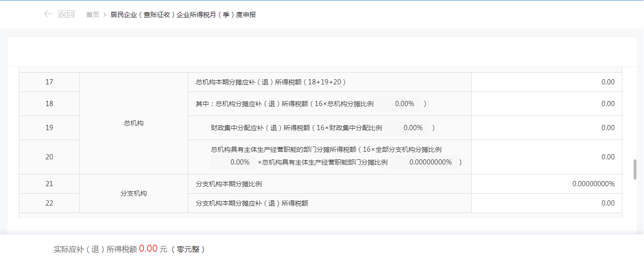Click the row 18 amount value 0.00
This screenshot has width=644, height=264.
point(608,104)
